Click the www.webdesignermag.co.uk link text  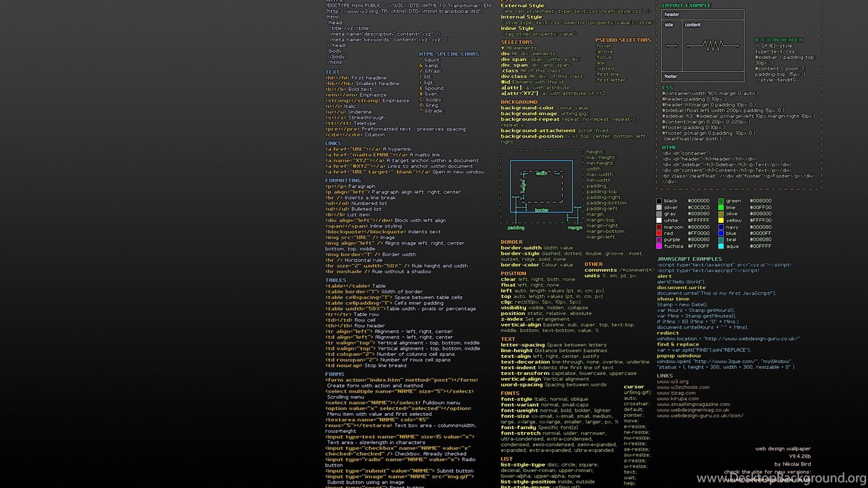tap(693, 410)
